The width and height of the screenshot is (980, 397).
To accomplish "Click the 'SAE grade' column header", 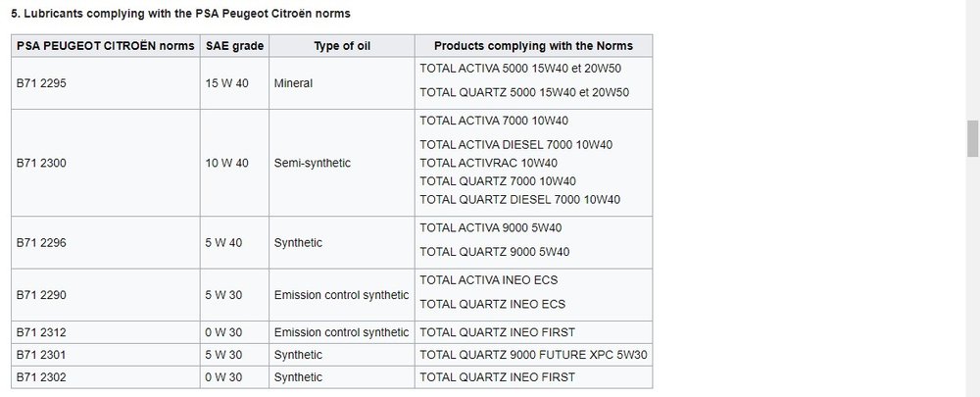I will 234,46.
